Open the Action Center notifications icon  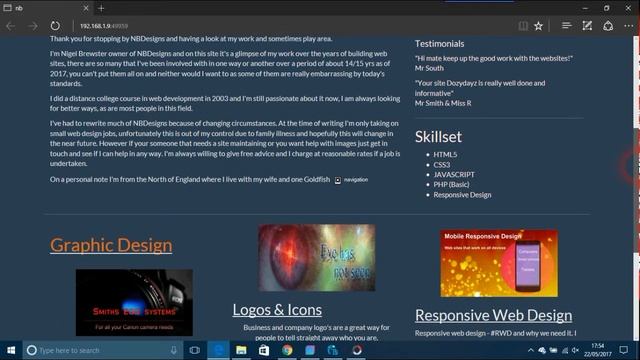click(624, 350)
